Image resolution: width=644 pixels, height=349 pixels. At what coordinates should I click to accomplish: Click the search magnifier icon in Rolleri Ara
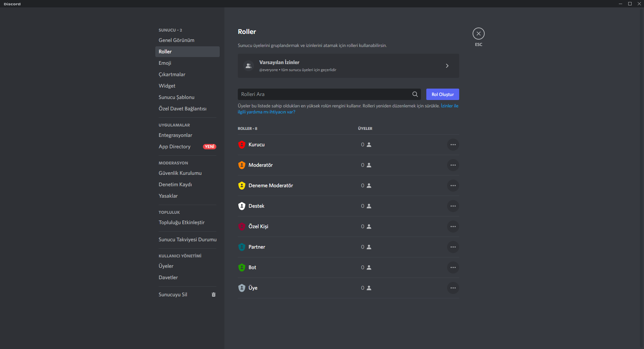(415, 94)
